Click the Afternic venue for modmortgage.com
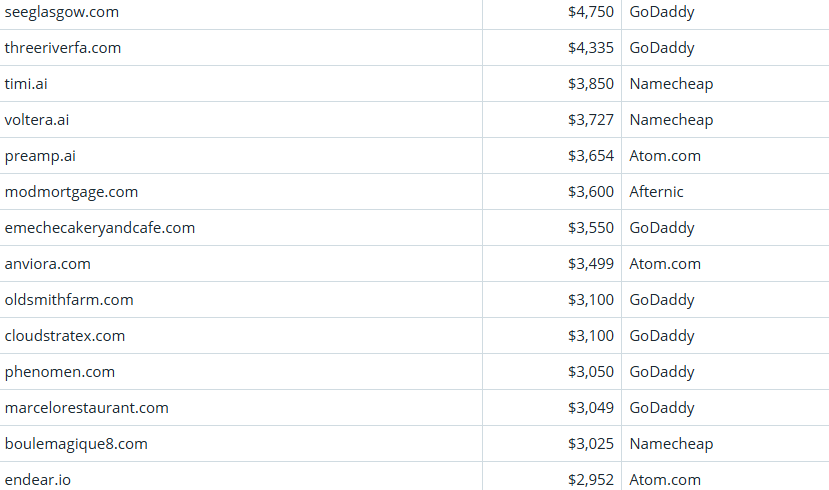This screenshot has height=490, width=829. (x=657, y=192)
